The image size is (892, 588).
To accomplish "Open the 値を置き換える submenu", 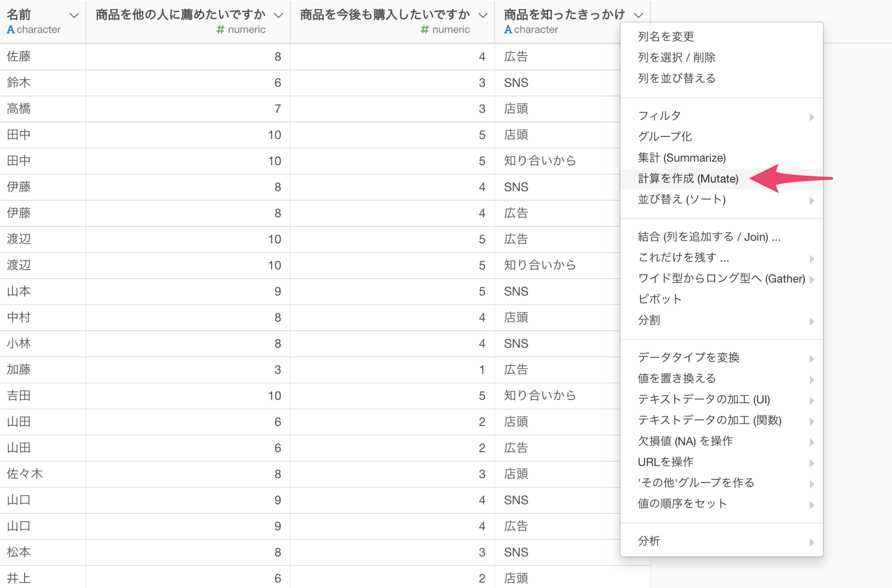I will point(721,379).
